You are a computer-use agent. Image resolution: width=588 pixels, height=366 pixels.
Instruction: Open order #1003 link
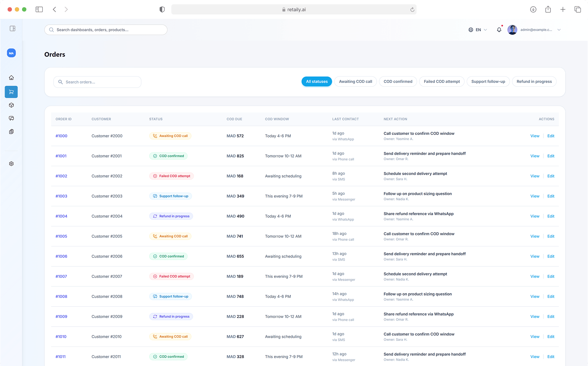[x=61, y=196]
